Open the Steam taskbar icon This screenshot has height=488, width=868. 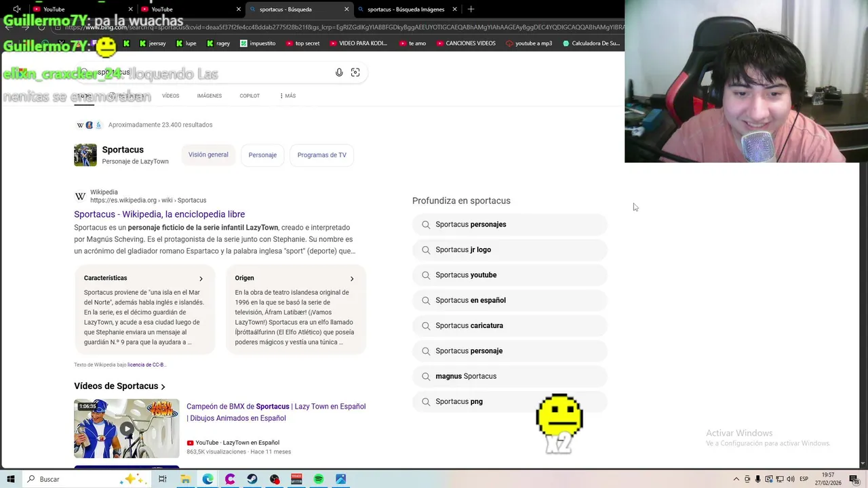[252, 479]
